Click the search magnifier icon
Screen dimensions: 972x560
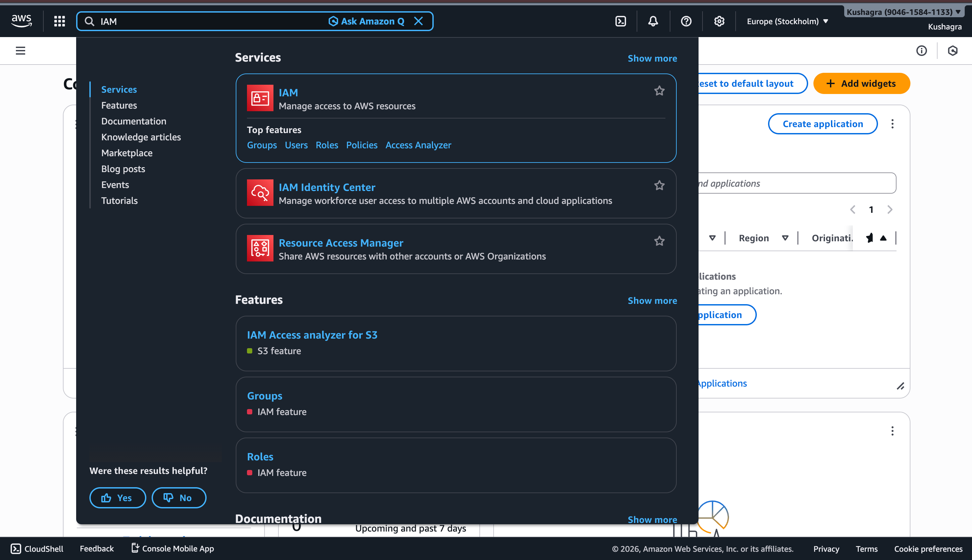(x=89, y=21)
